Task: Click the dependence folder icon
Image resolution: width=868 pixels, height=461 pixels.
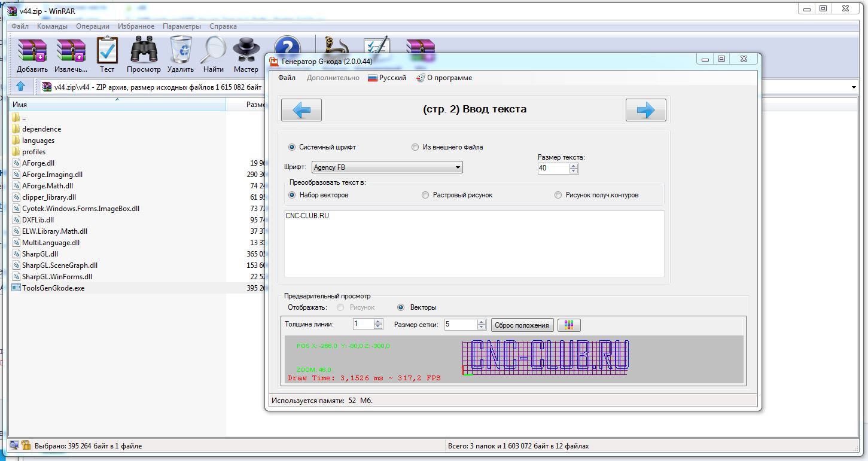Action: [16, 129]
